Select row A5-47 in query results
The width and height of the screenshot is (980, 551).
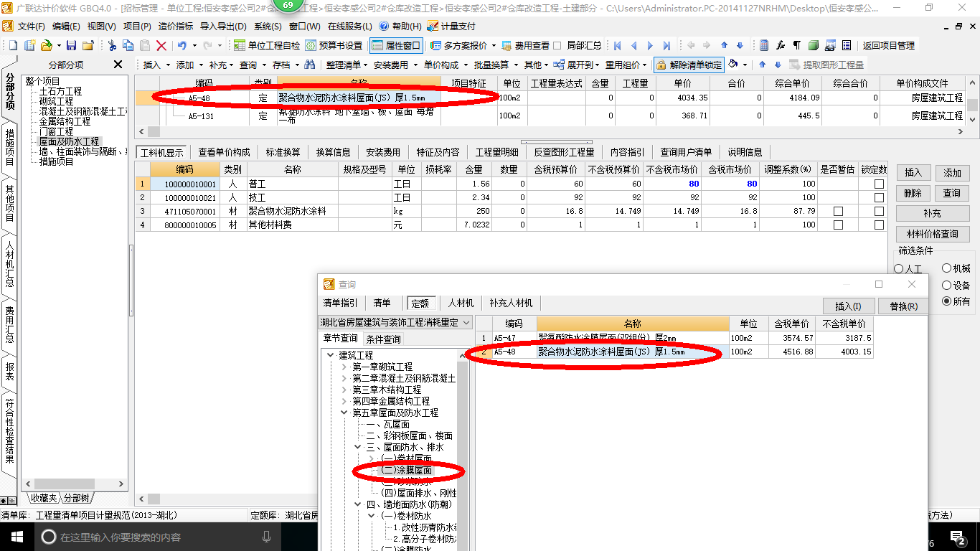(674, 338)
